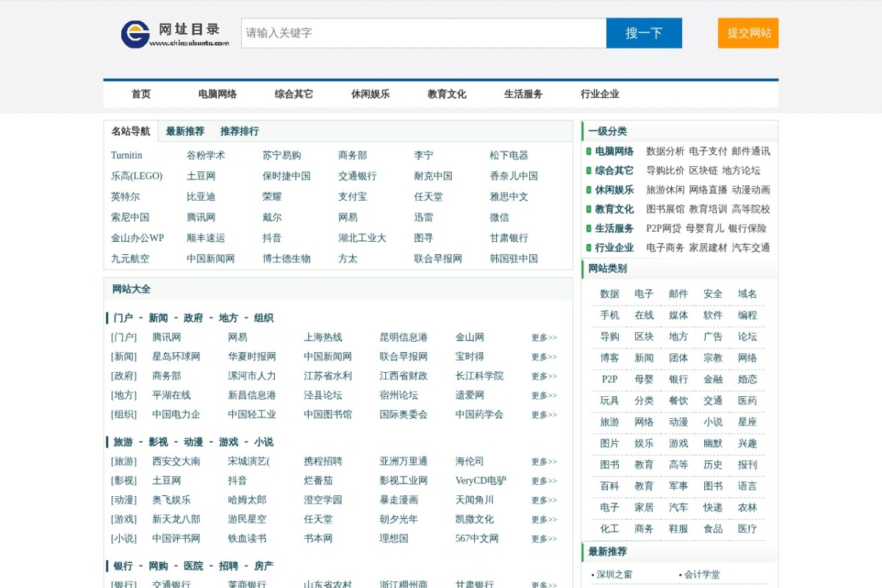882x588 pixels.
Task: Open the 休闲娱乐 navigation menu item
Action: [370, 94]
